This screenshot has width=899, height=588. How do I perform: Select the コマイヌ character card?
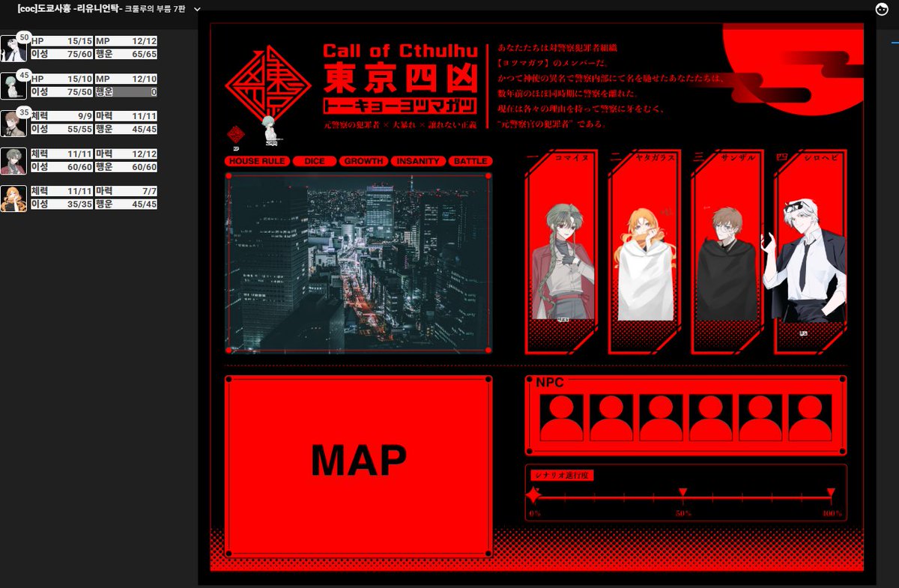click(562, 253)
